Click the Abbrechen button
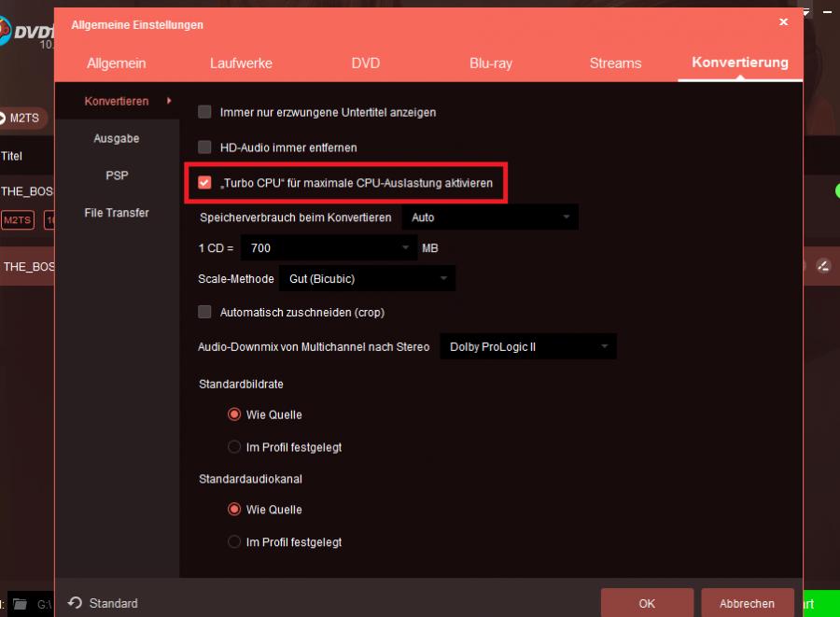The width and height of the screenshot is (840, 617). coord(747,603)
